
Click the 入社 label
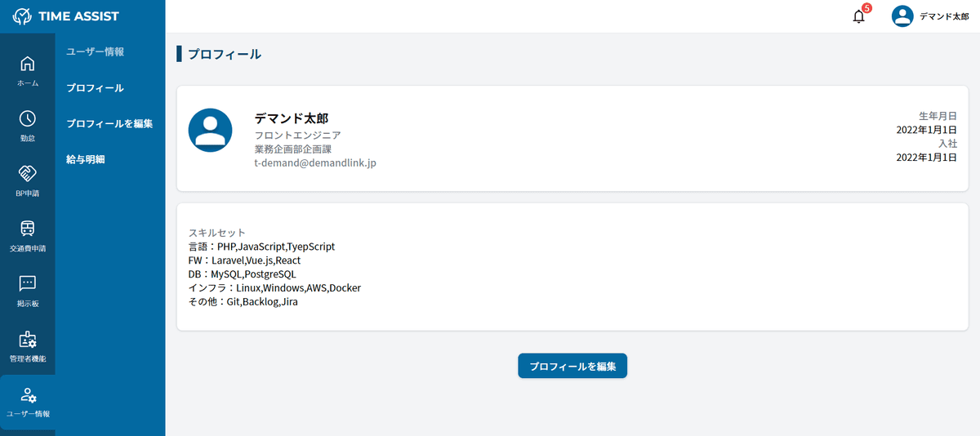pos(947,144)
